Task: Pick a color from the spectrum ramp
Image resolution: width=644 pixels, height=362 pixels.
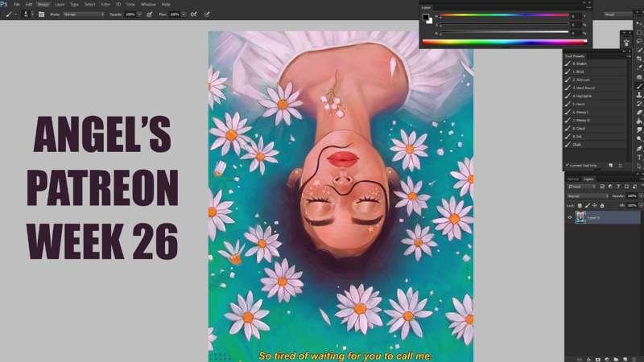Action: [x=505, y=43]
